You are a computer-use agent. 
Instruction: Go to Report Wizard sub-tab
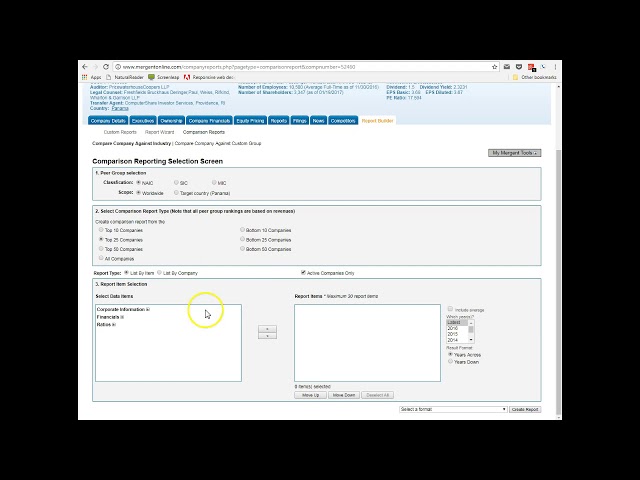[x=160, y=132]
